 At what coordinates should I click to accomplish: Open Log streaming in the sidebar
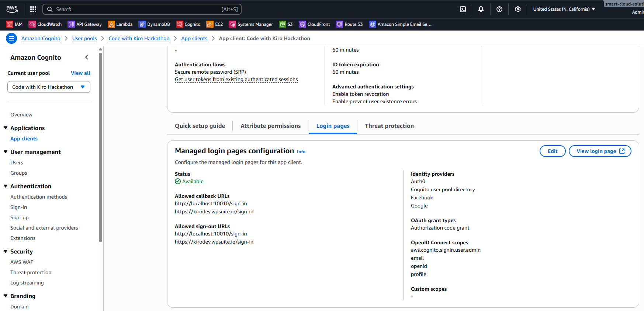[x=27, y=283]
